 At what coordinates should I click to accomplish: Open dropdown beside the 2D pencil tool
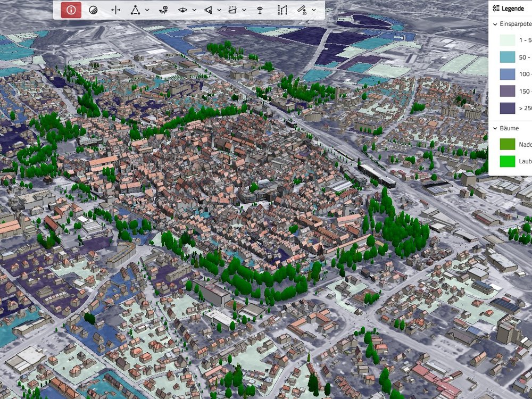pos(314,10)
